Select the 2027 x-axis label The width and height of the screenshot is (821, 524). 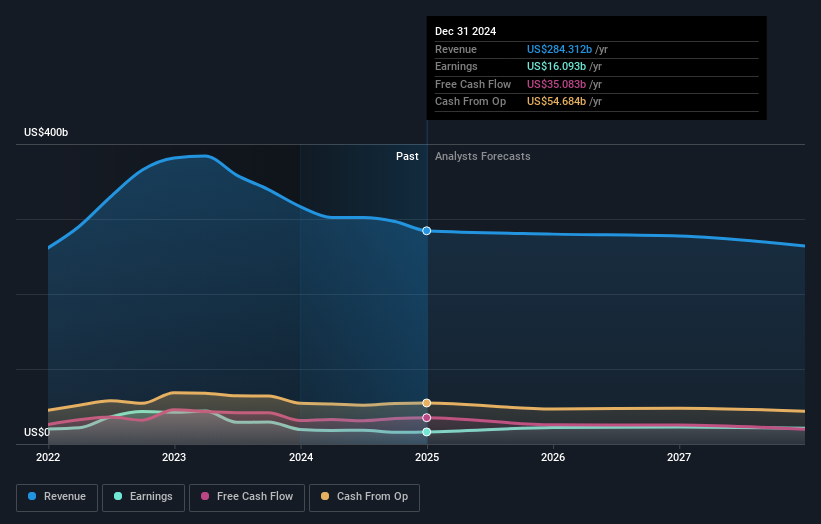(679, 457)
